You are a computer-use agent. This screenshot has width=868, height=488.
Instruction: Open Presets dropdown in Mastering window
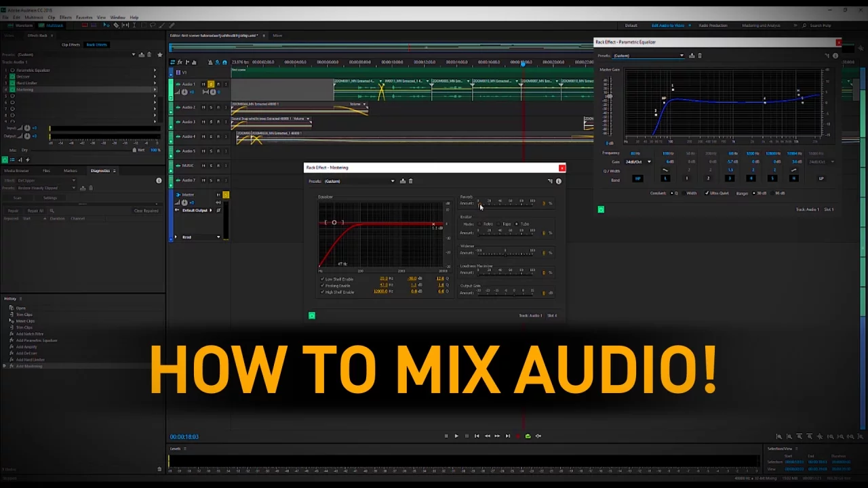359,181
